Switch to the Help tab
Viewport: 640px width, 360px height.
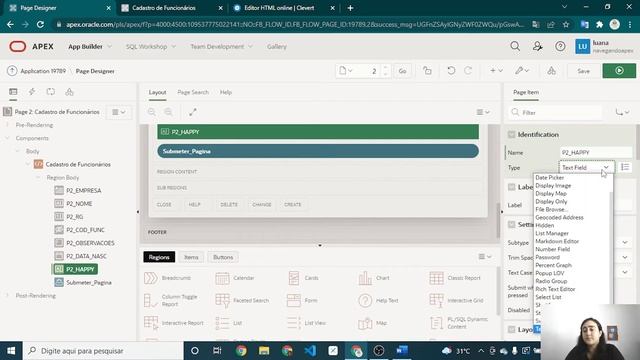pos(226,92)
